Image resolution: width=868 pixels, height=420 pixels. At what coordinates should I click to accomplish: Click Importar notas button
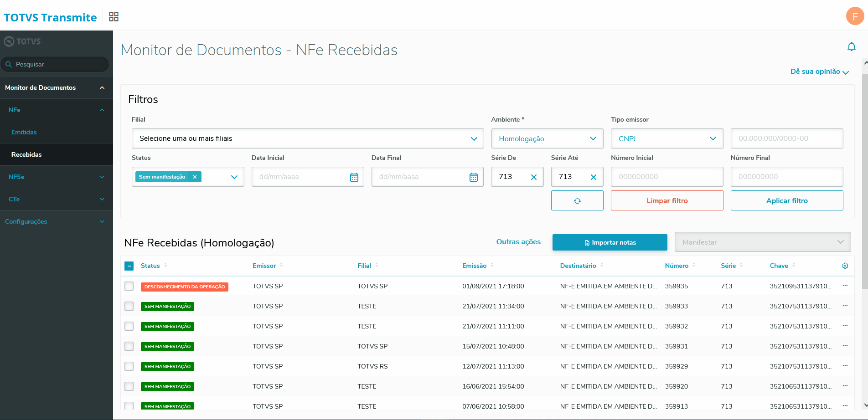pos(610,242)
